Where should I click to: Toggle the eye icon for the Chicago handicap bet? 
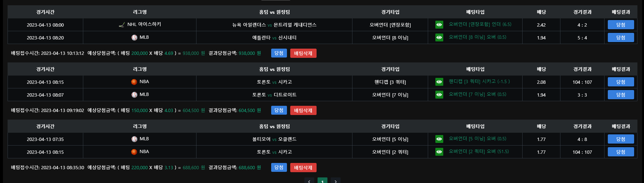439,82
